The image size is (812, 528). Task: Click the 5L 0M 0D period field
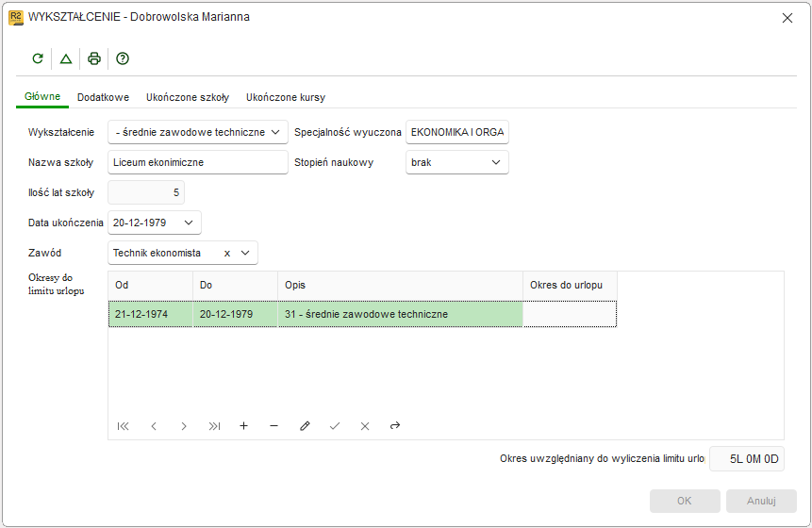click(747, 459)
